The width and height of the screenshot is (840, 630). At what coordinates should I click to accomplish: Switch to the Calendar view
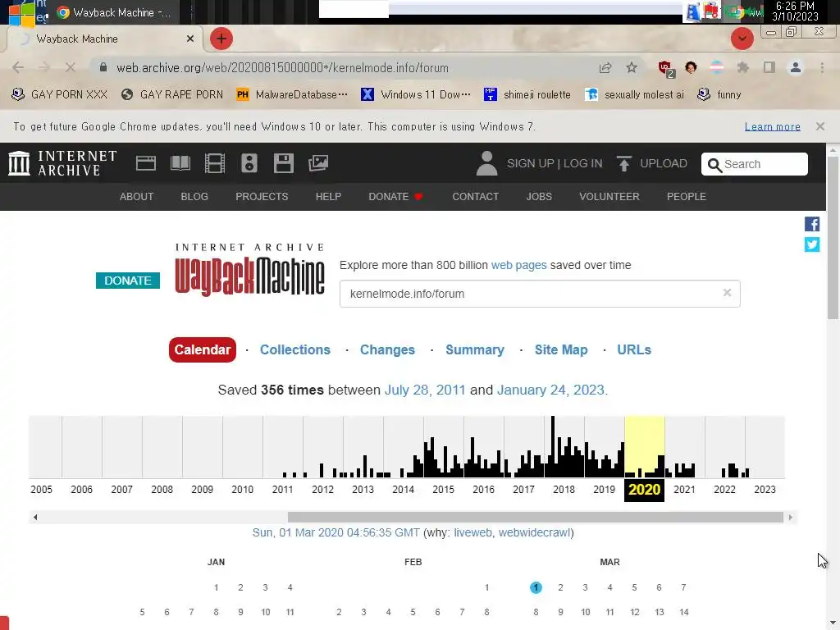point(203,349)
